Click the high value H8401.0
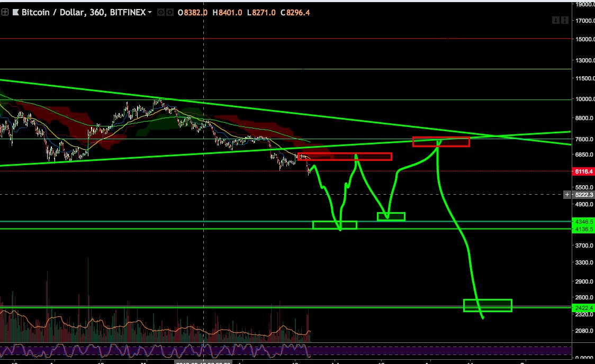This screenshot has height=364, width=595. point(227,13)
